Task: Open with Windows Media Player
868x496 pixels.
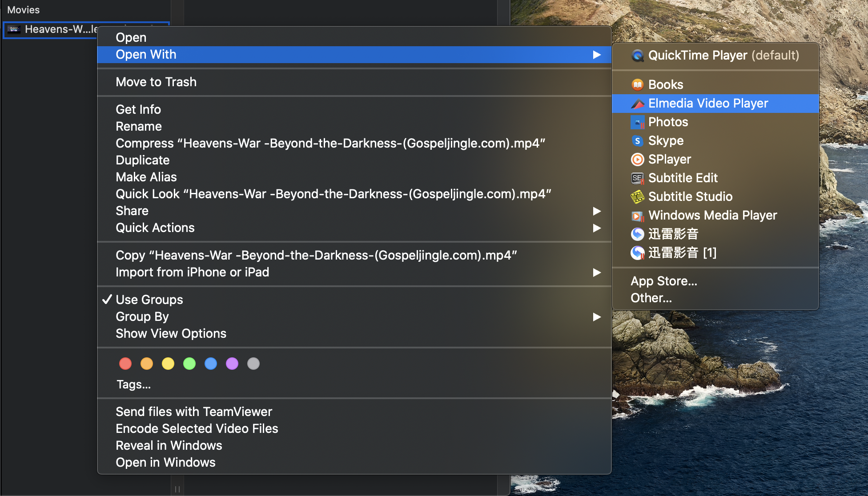Action: pyautogui.click(x=715, y=216)
